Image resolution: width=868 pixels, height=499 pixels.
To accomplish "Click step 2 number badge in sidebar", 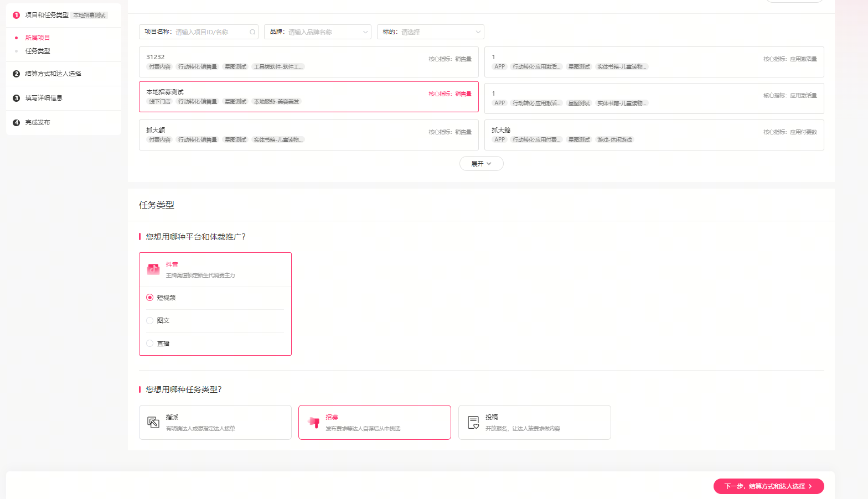I will point(16,74).
